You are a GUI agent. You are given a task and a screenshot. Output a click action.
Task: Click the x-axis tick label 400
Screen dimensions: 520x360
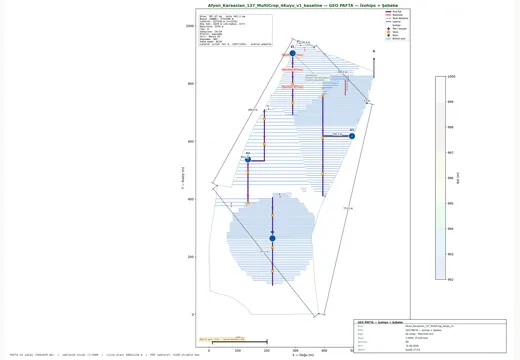coord(324,351)
